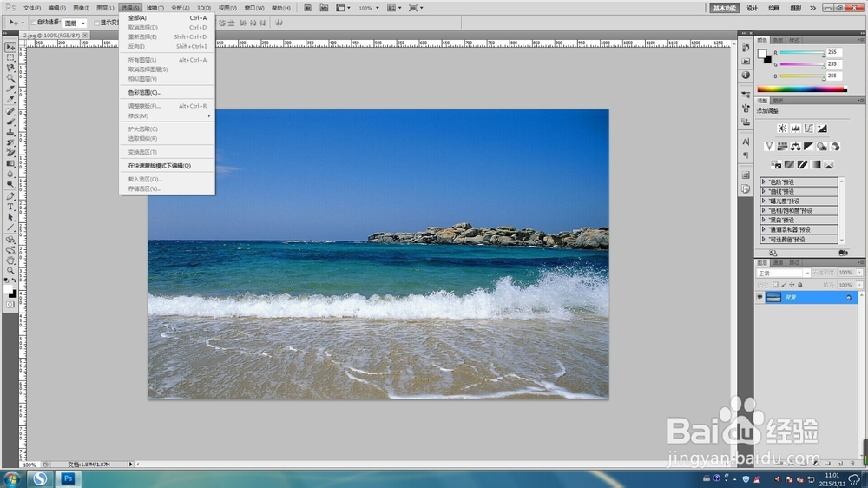Toggle the Show Transform Controls checkbox
The width and height of the screenshot is (868, 488).
pyautogui.click(x=97, y=23)
